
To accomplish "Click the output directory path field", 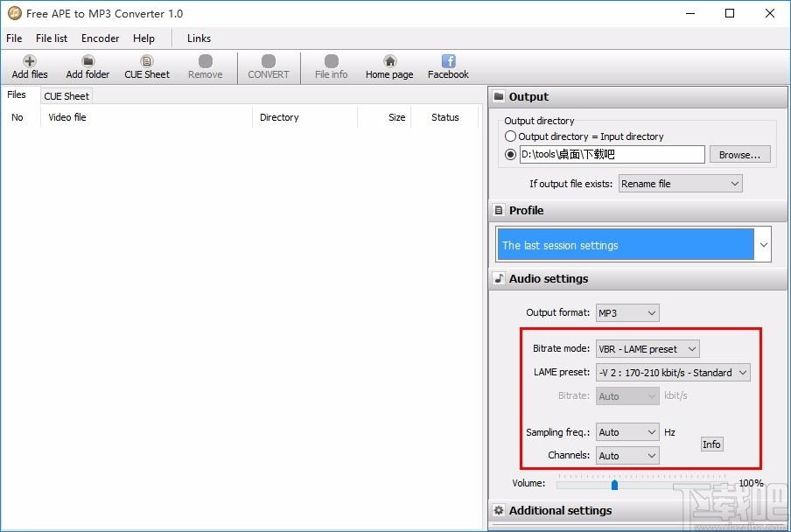I will [612, 154].
